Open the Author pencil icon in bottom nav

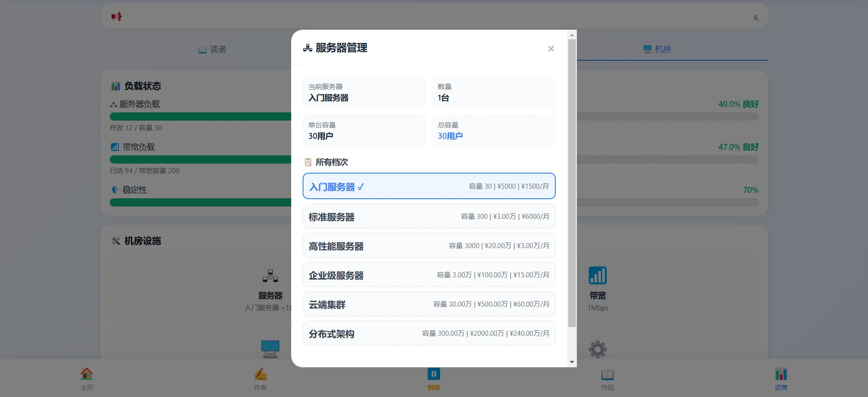click(261, 374)
